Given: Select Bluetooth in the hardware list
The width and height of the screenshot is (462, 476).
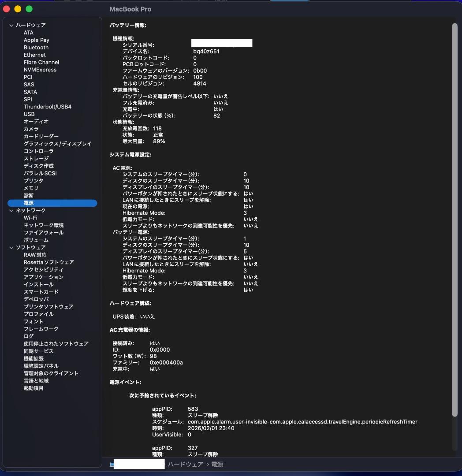Looking at the screenshot, I should click(x=36, y=48).
